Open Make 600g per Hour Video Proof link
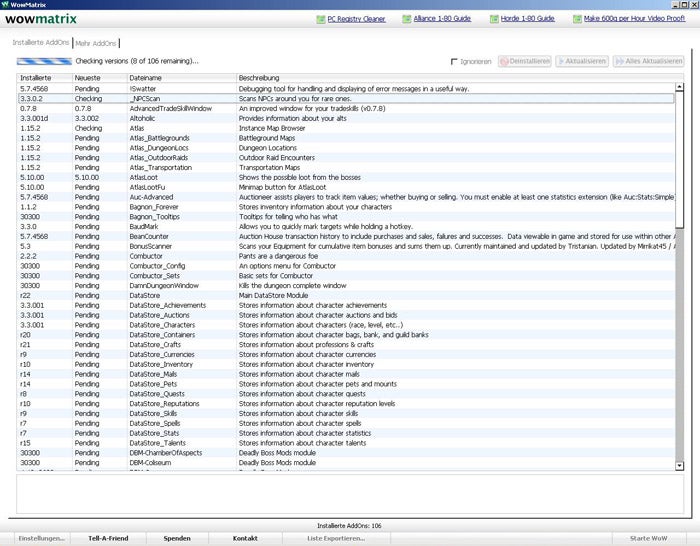700x546 pixels. [634, 19]
